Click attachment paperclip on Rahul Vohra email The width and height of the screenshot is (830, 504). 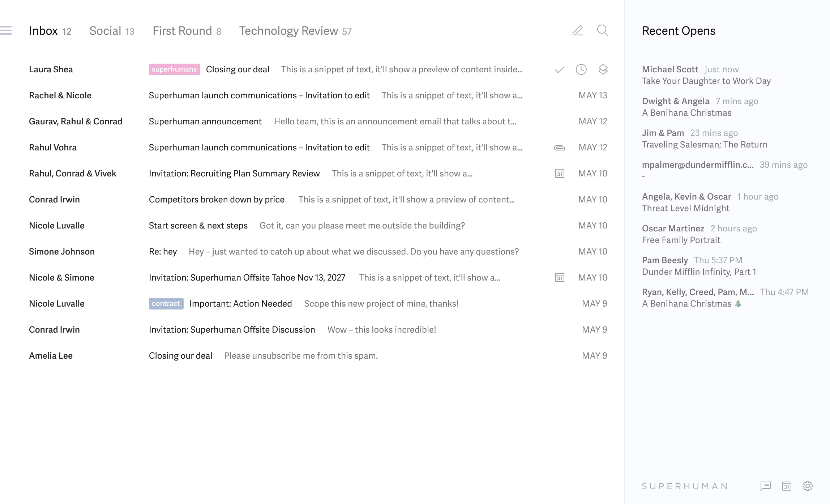pos(560,148)
